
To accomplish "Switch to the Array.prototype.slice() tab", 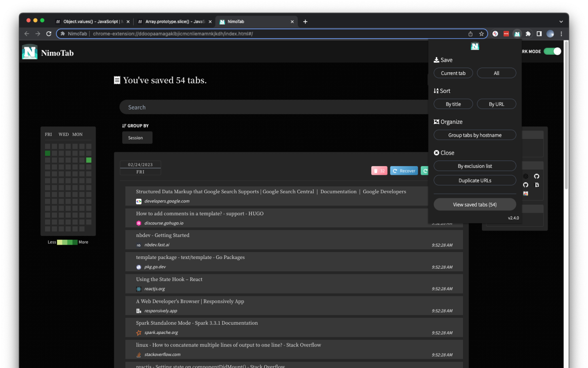I will click(x=174, y=22).
